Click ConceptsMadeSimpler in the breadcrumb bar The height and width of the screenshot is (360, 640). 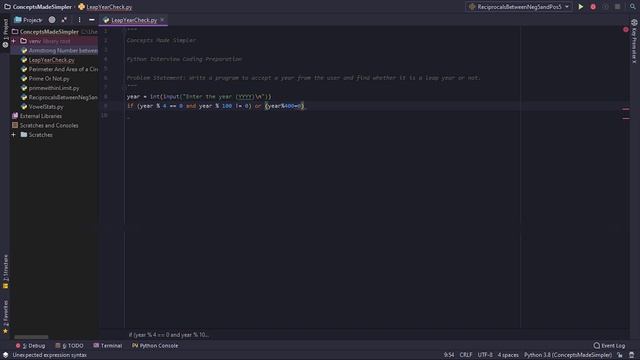(42, 7)
